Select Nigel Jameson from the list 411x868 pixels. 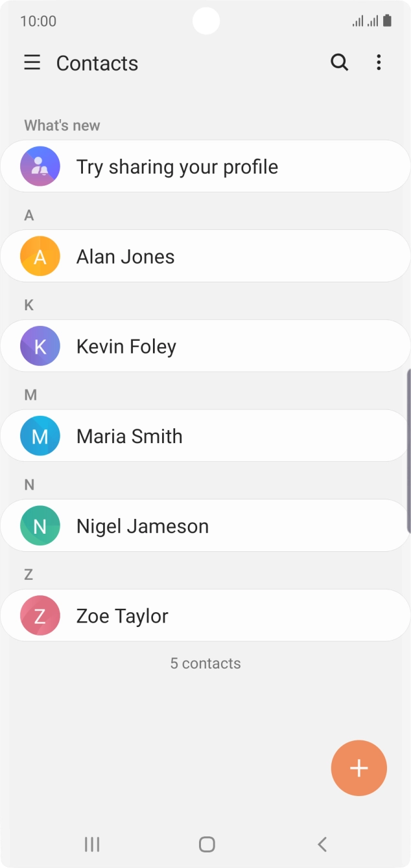tap(205, 526)
